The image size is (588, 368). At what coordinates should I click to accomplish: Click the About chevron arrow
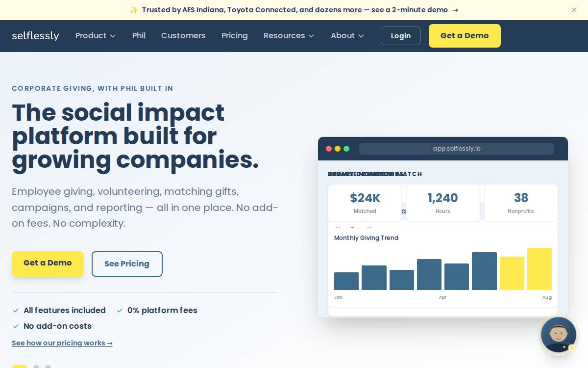click(361, 36)
